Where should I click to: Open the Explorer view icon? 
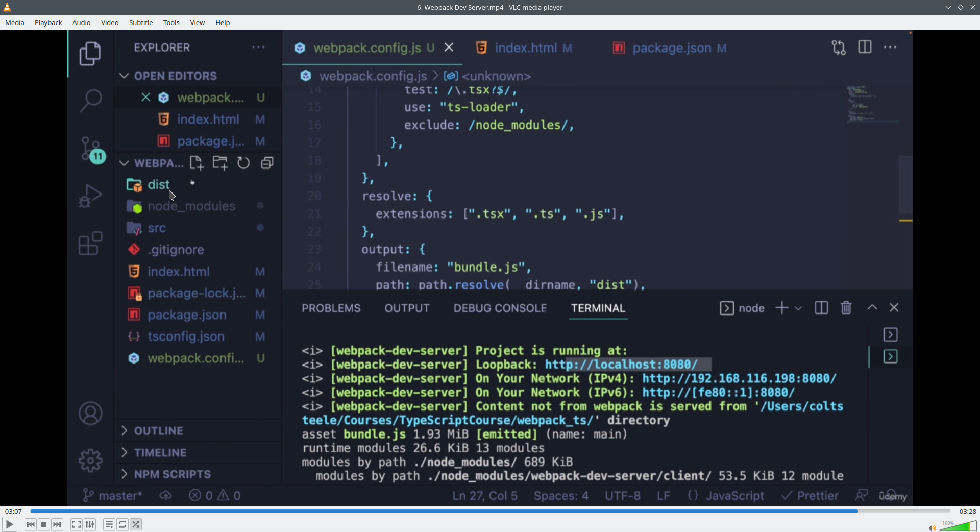[90, 54]
